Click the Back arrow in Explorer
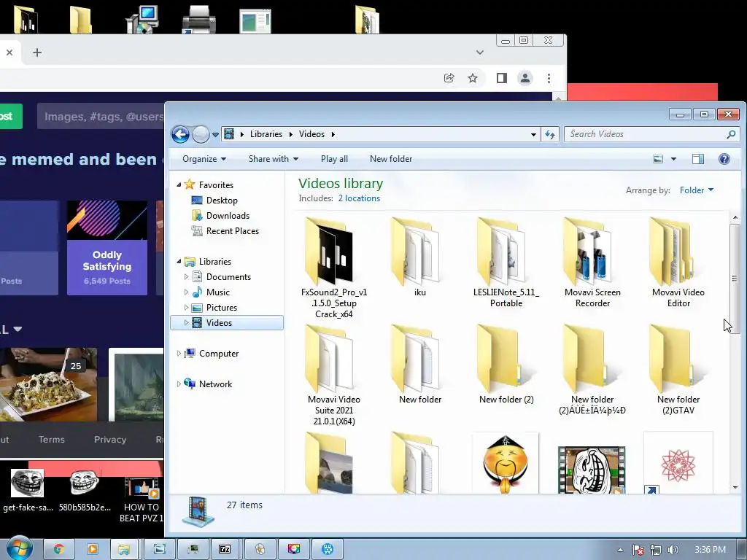Image resolution: width=747 pixels, height=560 pixels. click(x=181, y=134)
